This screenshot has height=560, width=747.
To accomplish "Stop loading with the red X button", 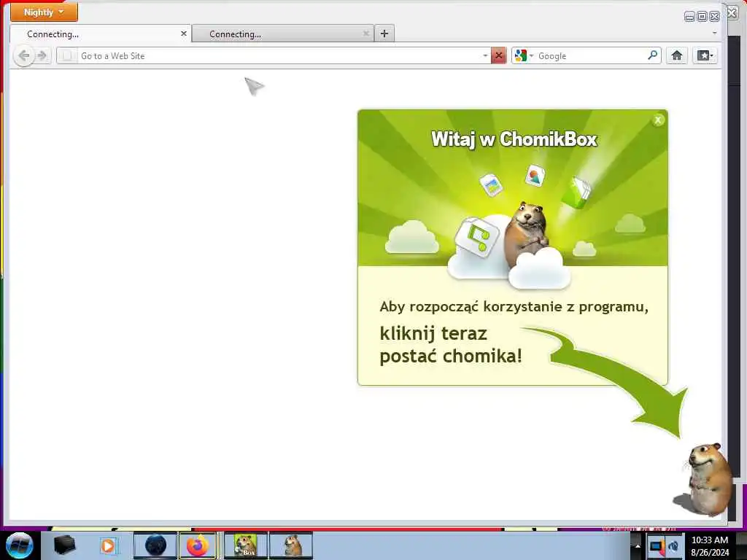I will click(498, 55).
